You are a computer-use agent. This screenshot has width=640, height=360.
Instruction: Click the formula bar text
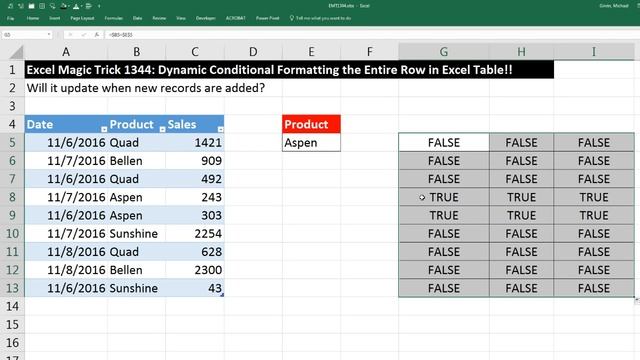(x=120, y=35)
